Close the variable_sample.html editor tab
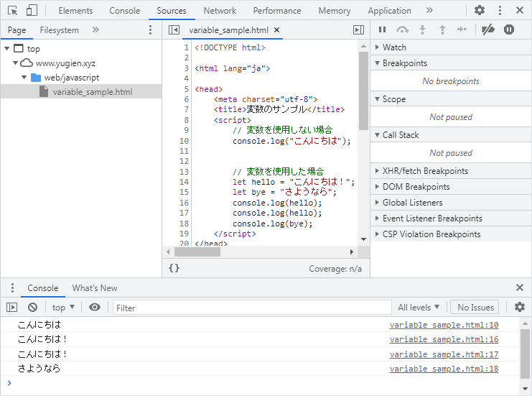Viewport: 532px width, 396px height. pyautogui.click(x=277, y=30)
